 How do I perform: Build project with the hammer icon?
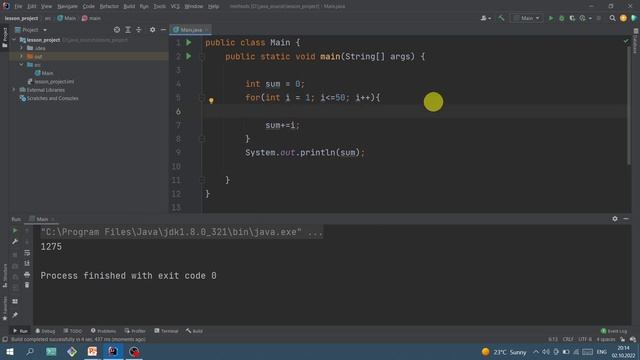point(501,18)
